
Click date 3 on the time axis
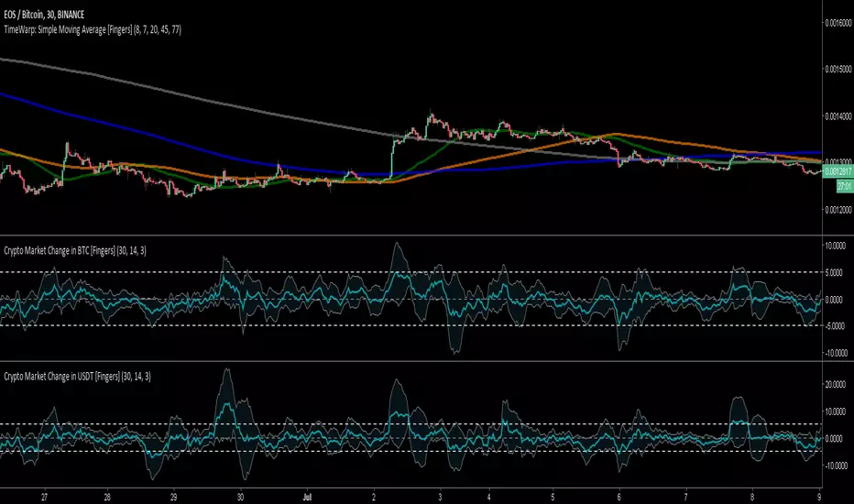coord(440,497)
